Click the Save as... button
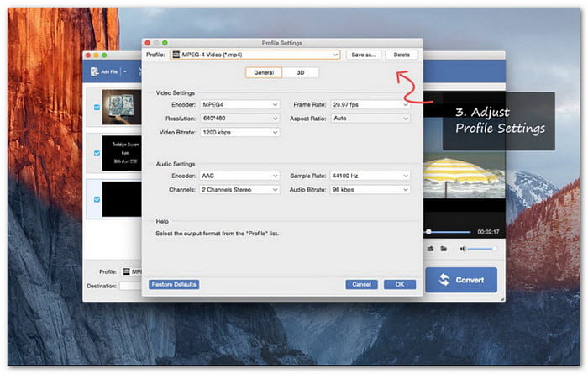Viewport: 588px width, 374px height. pyautogui.click(x=364, y=55)
